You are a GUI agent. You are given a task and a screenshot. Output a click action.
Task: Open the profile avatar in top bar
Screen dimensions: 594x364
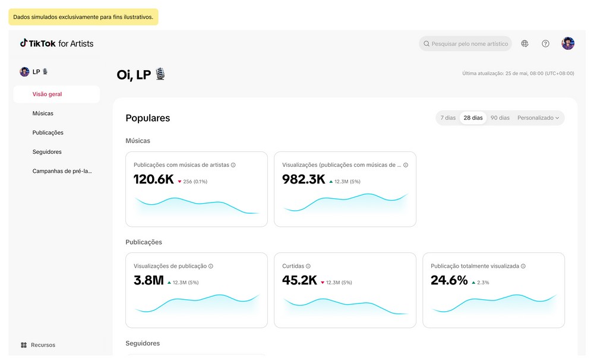pos(568,43)
